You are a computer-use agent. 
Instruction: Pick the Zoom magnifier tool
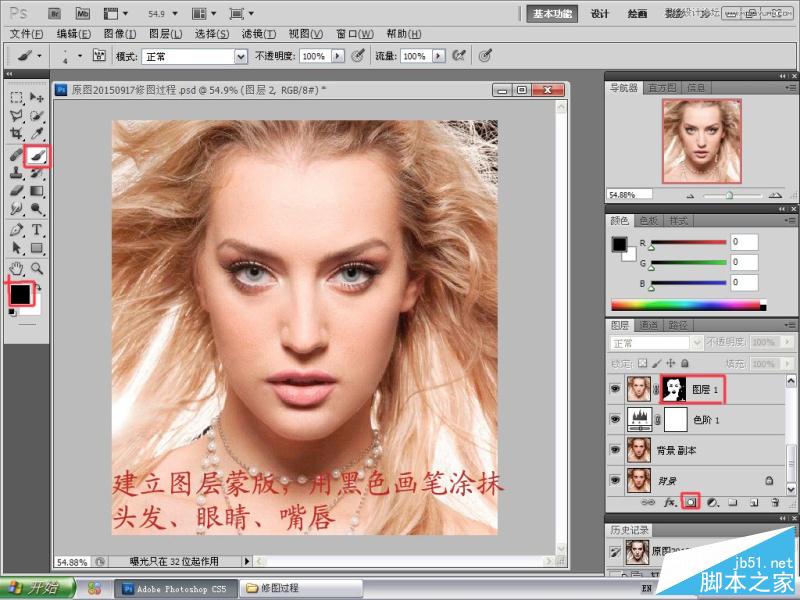click(37, 268)
